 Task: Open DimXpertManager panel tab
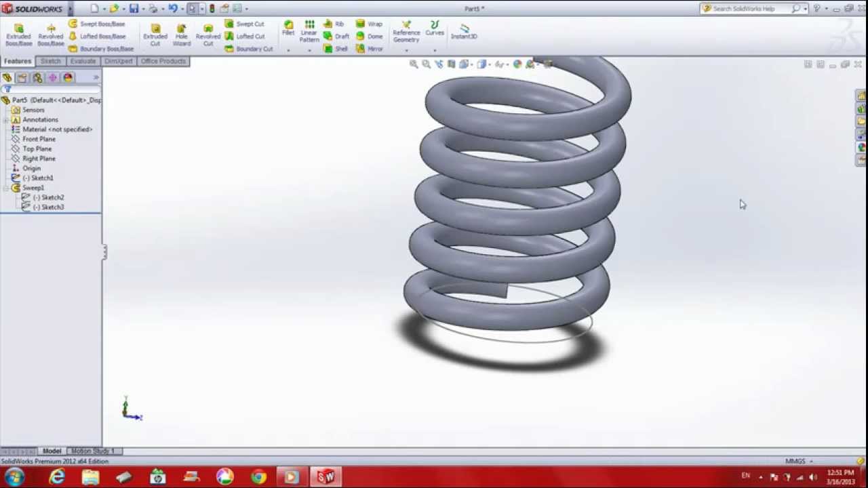[52, 78]
